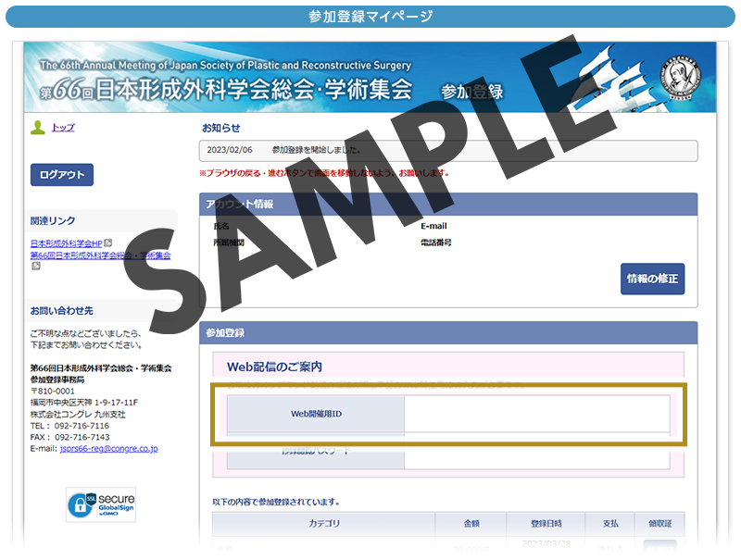Click the 領収証 column header
Image resolution: width=741 pixels, height=560 pixels.
tap(659, 523)
